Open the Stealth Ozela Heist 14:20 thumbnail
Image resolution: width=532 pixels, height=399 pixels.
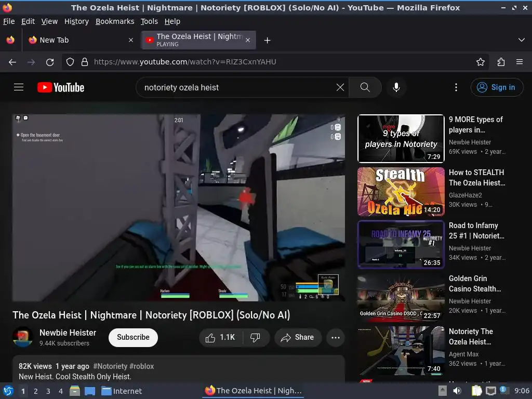(401, 192)
